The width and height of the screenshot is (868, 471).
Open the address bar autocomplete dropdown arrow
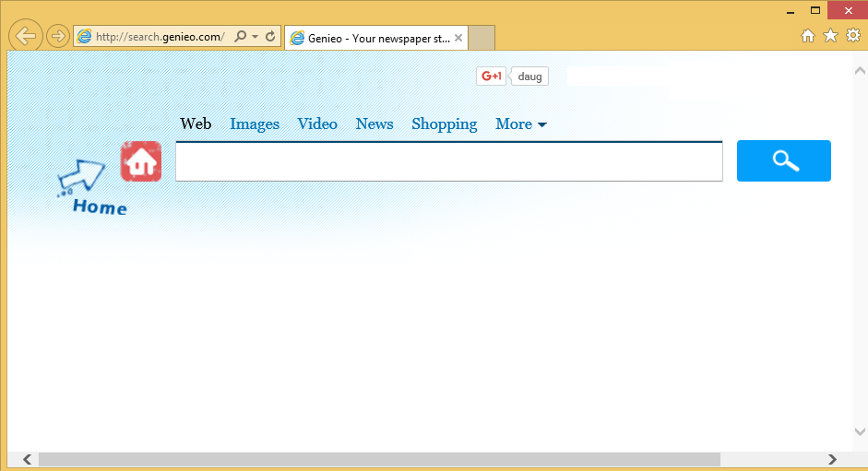click(x=255, y=37)
